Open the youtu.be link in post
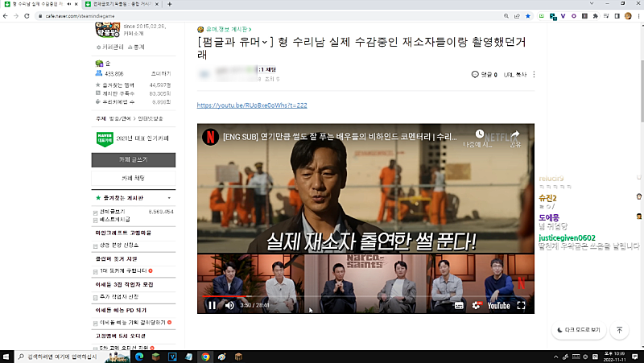The width and height of the screenshot is (644, 363). click(x=252, y=105)
